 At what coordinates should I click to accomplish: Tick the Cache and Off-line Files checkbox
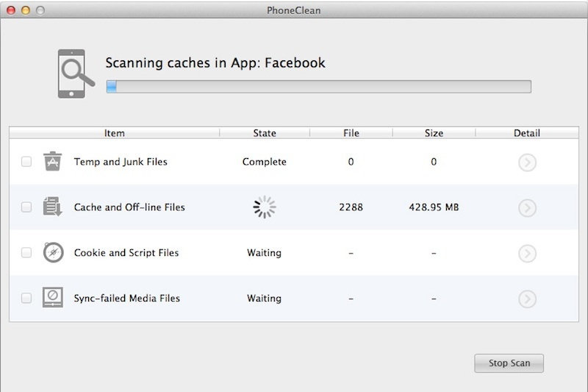click(x=26, y=207)
